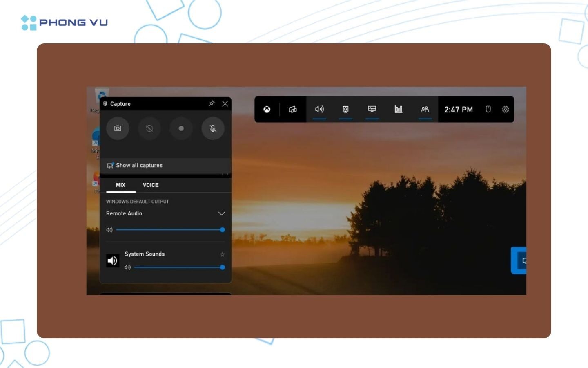The width and height of the screenshot is (588, 368).
Task: Open Game Bar settings gear
Action: [506, 109]
